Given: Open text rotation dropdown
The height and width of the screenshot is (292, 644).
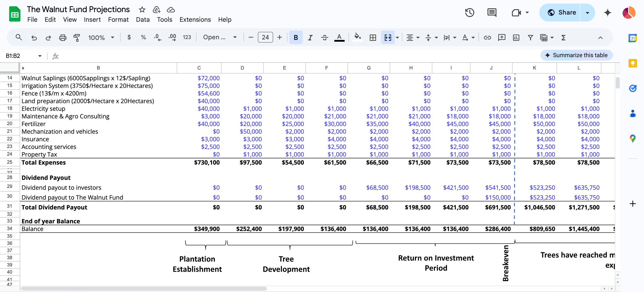Looking at the screenshot, I should point(468,37).
